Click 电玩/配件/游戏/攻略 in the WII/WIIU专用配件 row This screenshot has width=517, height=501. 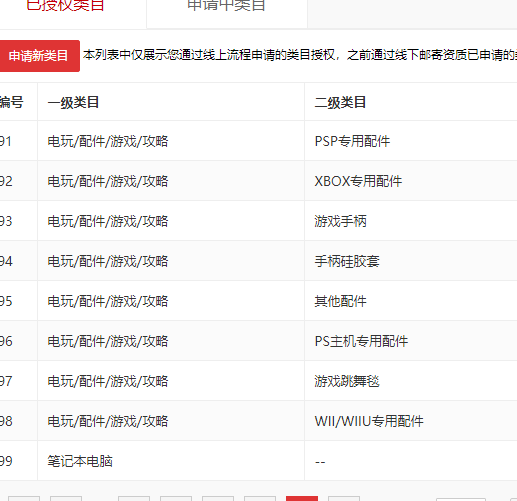108,421
